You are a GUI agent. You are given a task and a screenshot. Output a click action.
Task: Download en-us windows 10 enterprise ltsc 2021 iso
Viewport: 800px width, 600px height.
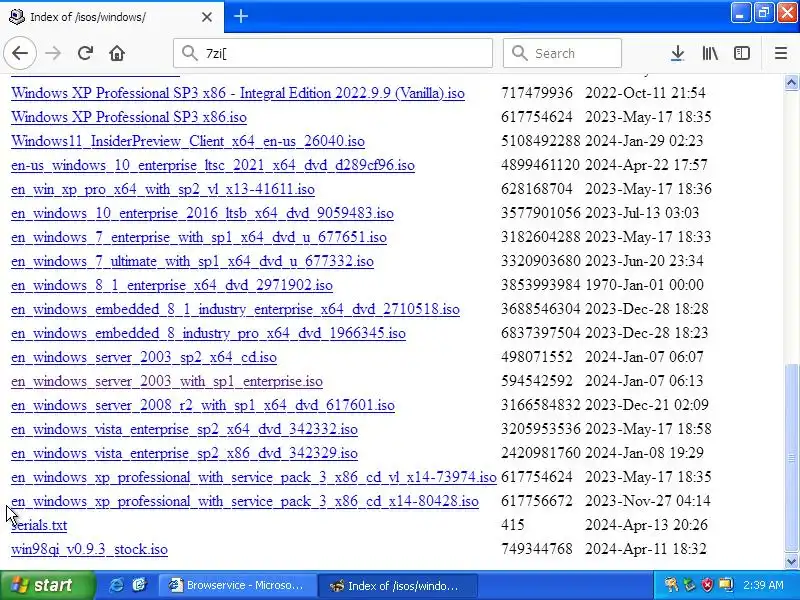[x=213, y=165]
